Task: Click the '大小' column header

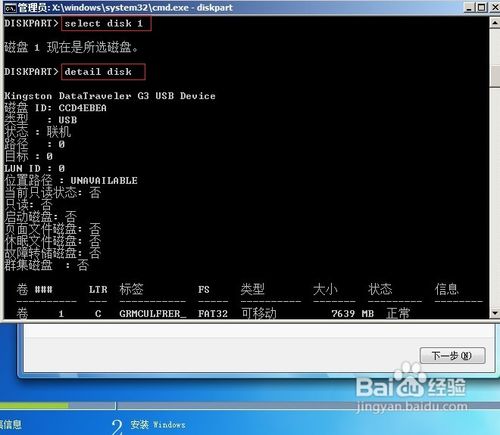Action: tap(325, 289)
